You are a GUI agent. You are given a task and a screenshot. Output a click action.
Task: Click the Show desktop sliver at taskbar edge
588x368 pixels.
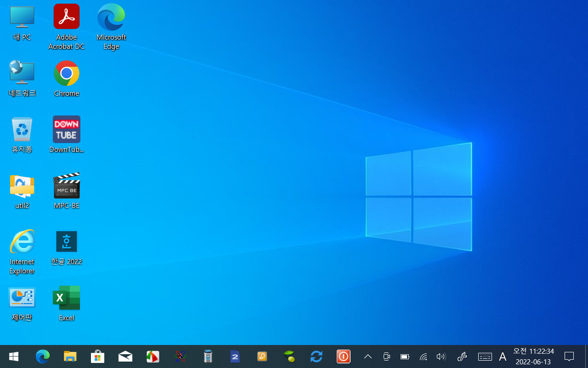(x=586, y=356)
